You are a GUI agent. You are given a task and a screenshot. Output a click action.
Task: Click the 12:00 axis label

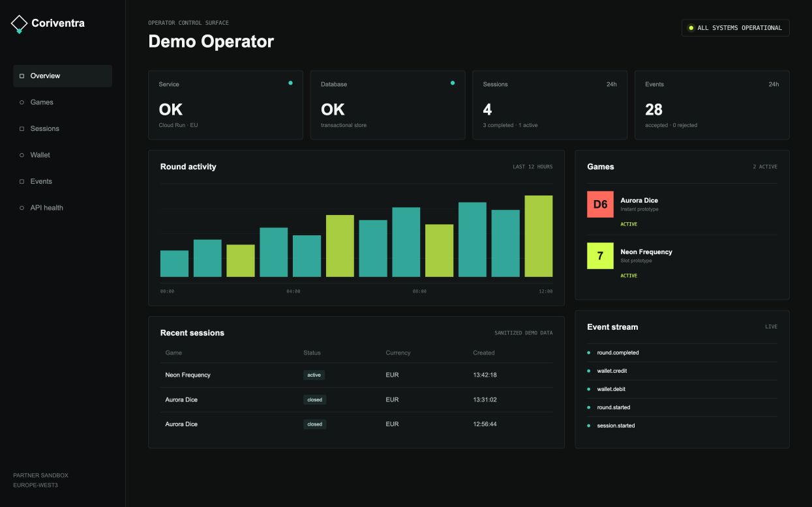(x=546, y=291)
